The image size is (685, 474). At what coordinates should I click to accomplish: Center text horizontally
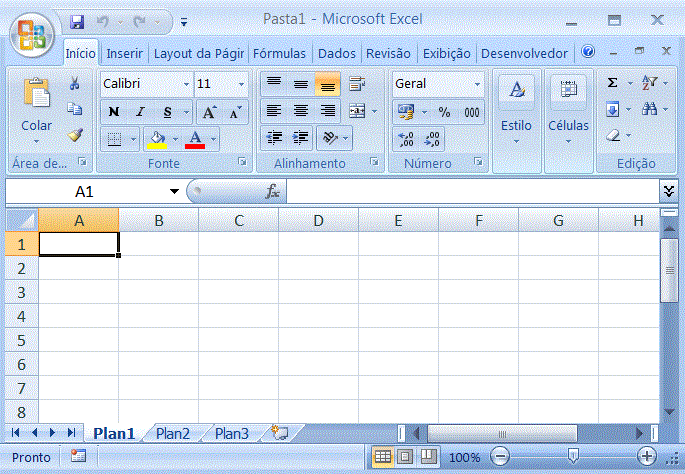coord(301,111)
